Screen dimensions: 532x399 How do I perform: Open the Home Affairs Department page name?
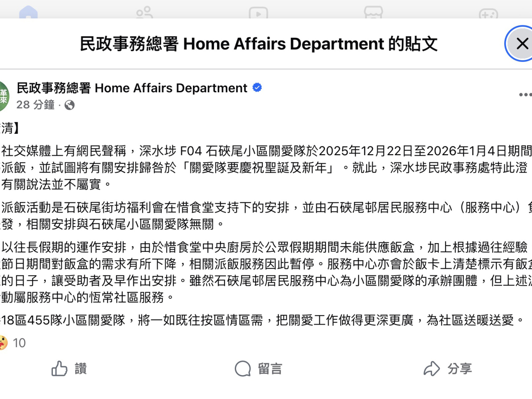131,88
